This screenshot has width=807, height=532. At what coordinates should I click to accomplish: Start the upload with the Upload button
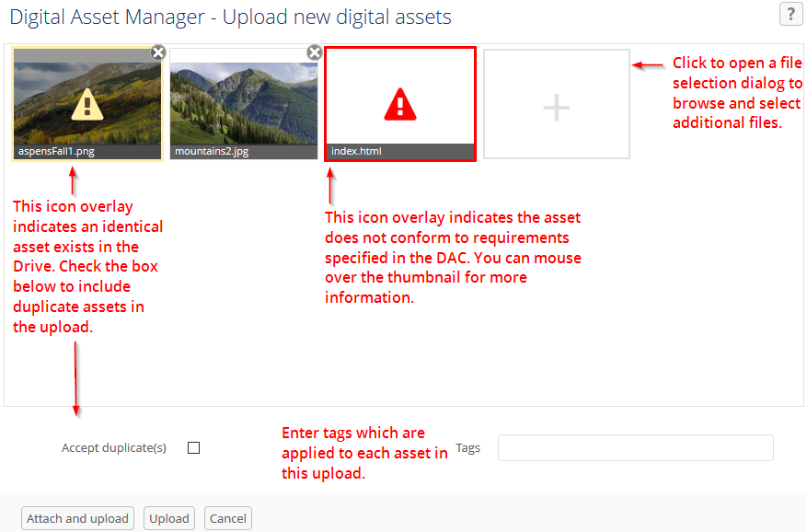pos(168,517)
